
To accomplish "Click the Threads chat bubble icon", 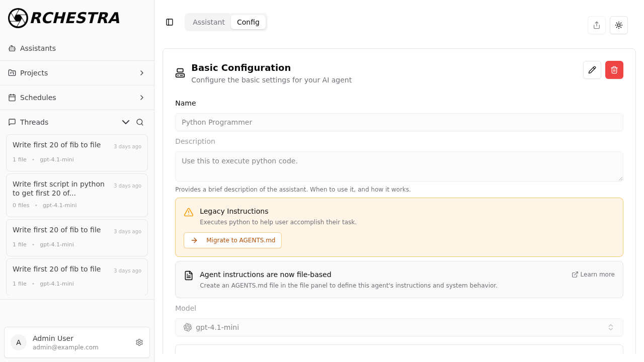I will (12, 122).
